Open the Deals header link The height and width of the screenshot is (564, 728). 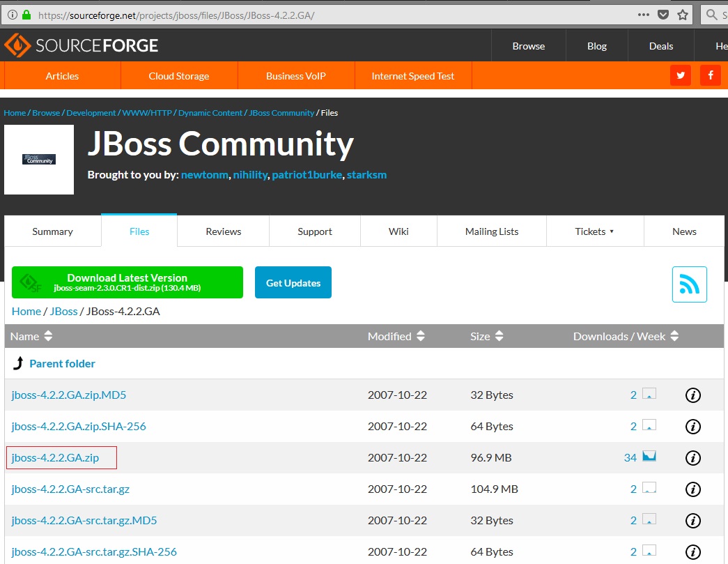[x=660, y=46]
